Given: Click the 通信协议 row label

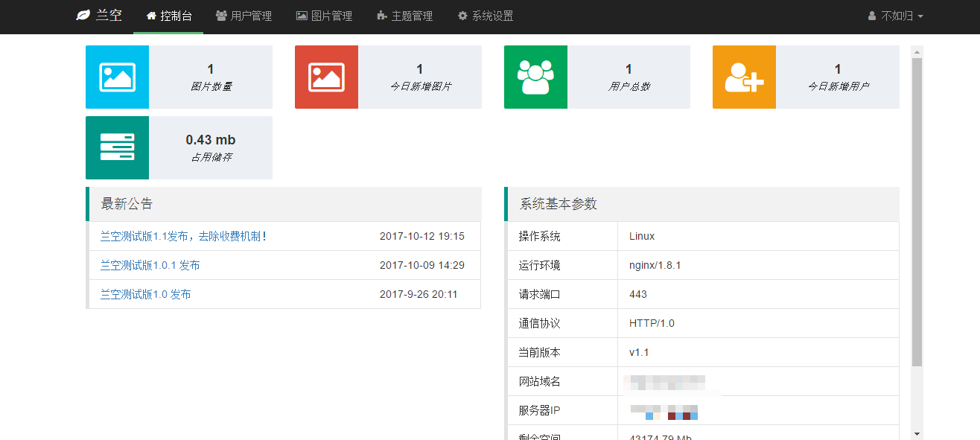Looking at the screenshot, I should 539,323.
